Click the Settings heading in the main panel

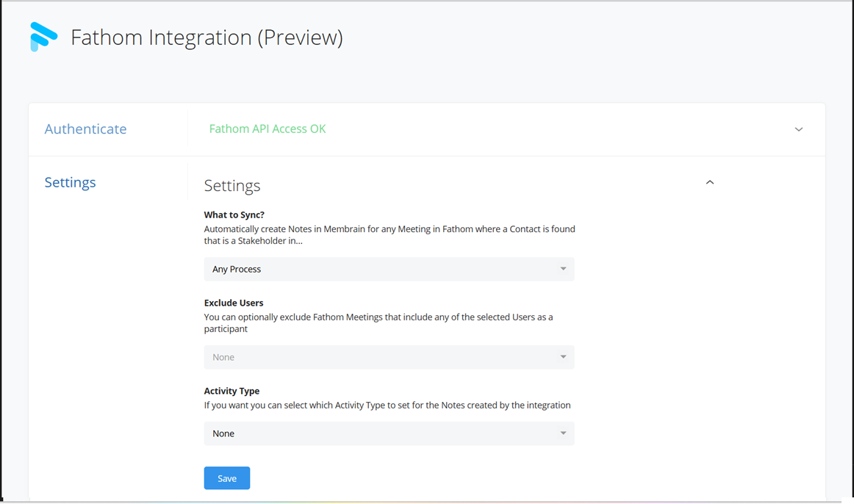(232, 186)
